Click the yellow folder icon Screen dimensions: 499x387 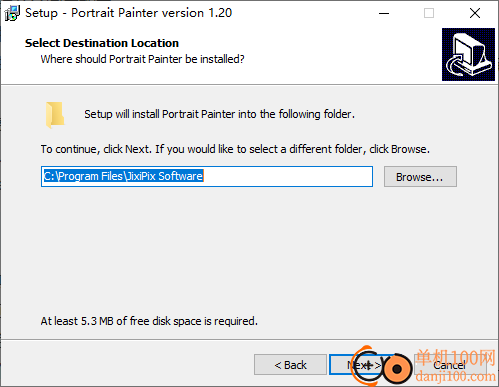[55, 115]
